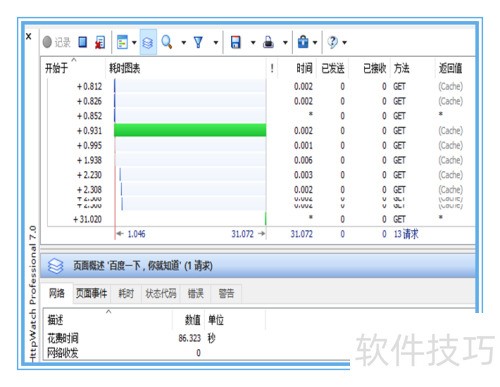The width and height of the screenshot is (500, 387).
Task: Switch to the 状态代码 tab
Action: (x=161, y=293)
